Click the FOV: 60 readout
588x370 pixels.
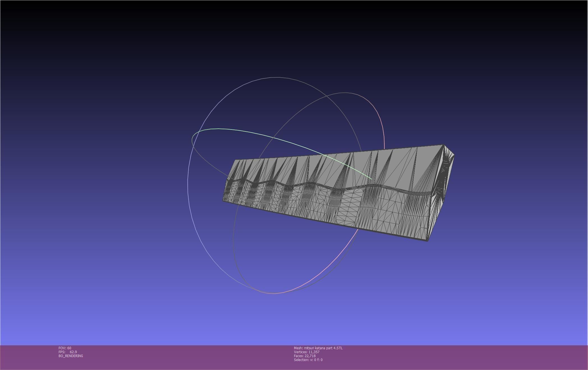point(65,348)
